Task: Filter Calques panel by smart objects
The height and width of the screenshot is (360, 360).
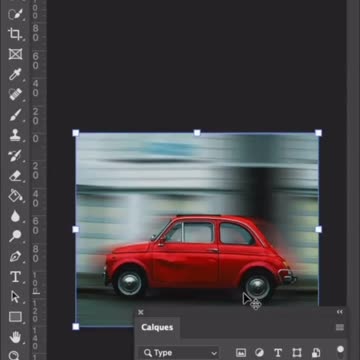Action: (x=316, y=353)
